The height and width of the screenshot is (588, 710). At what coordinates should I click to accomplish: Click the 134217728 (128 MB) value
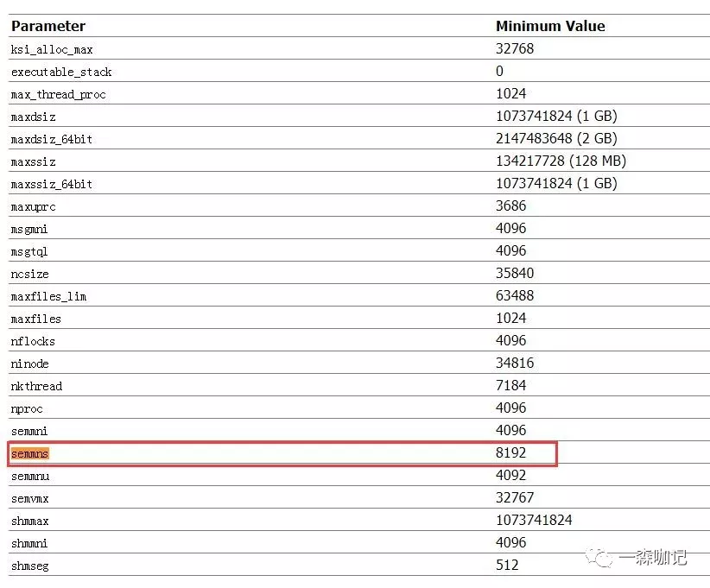pos(561,161)
